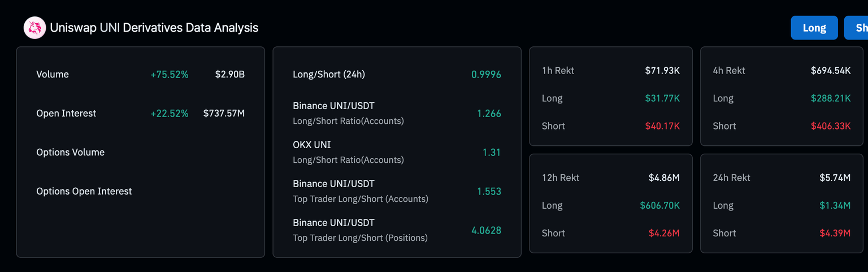
Task: Click the 12h Rekt short value $4.26M
Action: [x=664, y=233]
